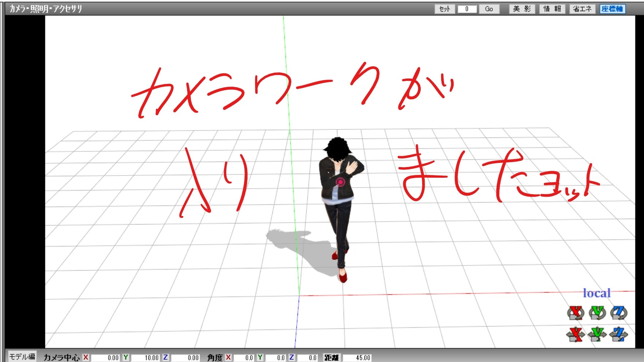Click the Y move camera icon
Image resolution: width=644 pixels, height=362 pixels.
click(597, 334)
